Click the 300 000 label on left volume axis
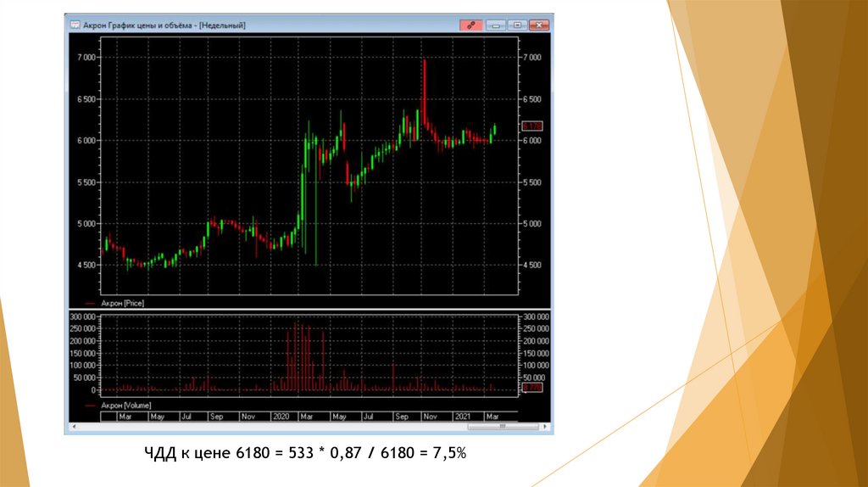This screenshot has width=868, height=487. (x=82, y=317)
